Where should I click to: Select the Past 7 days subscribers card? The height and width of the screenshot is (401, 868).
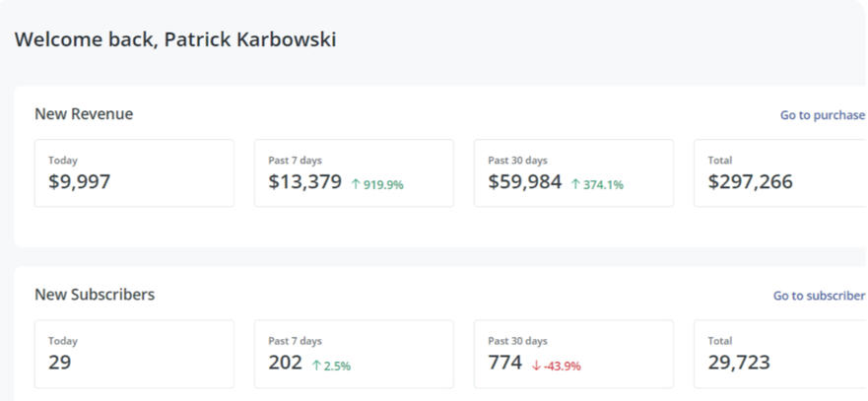pos(354,354)
